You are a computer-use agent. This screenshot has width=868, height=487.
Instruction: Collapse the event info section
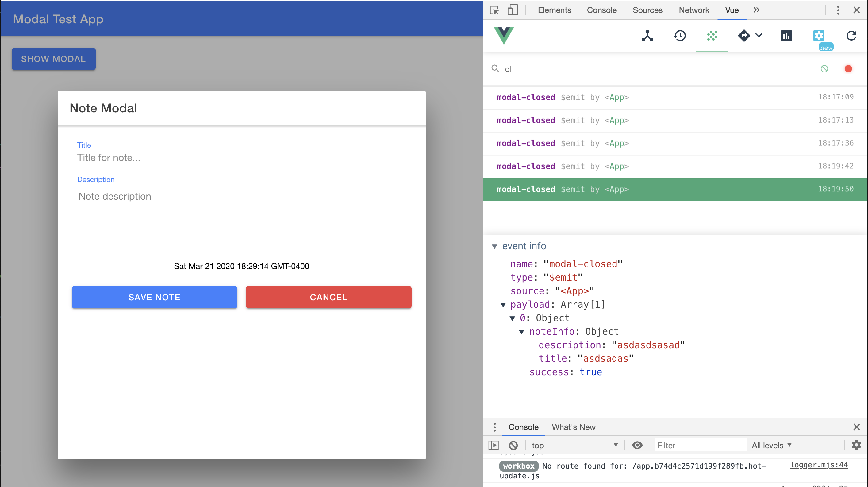click(x=494, y=246)
